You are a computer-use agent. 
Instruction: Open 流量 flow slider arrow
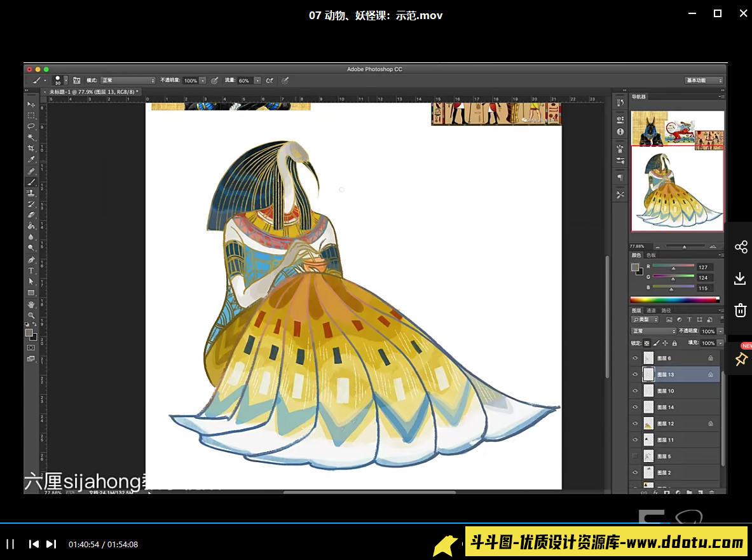[257, 81]
